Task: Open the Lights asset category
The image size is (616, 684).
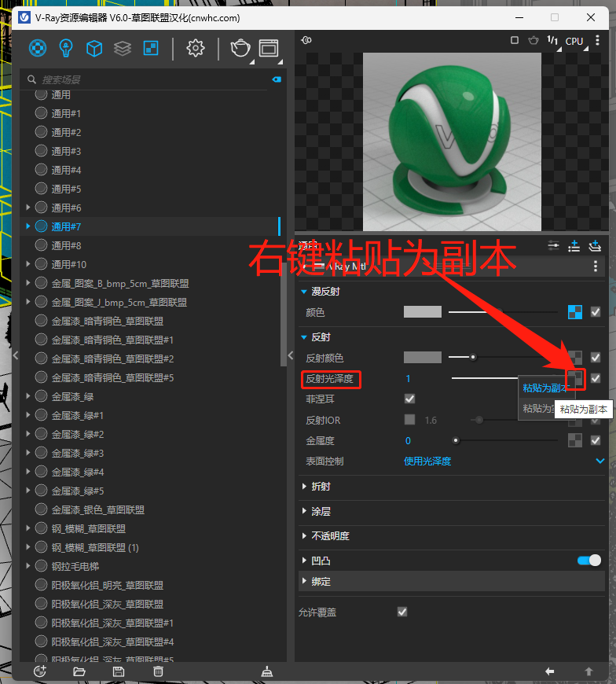Action: point(66,48)
